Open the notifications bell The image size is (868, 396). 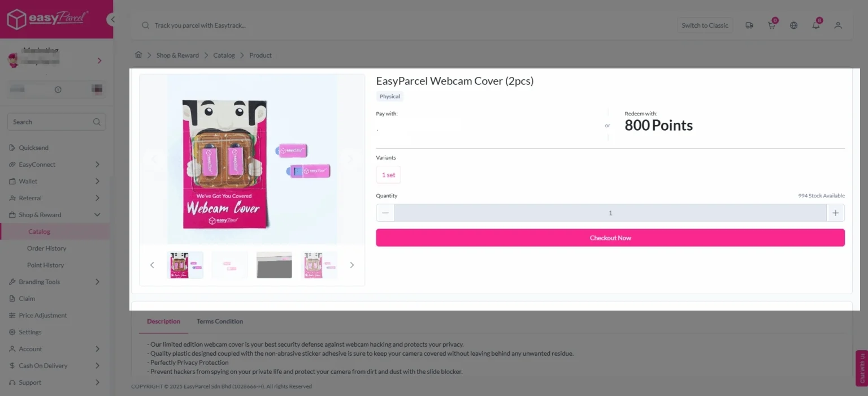tap(815, 25)
